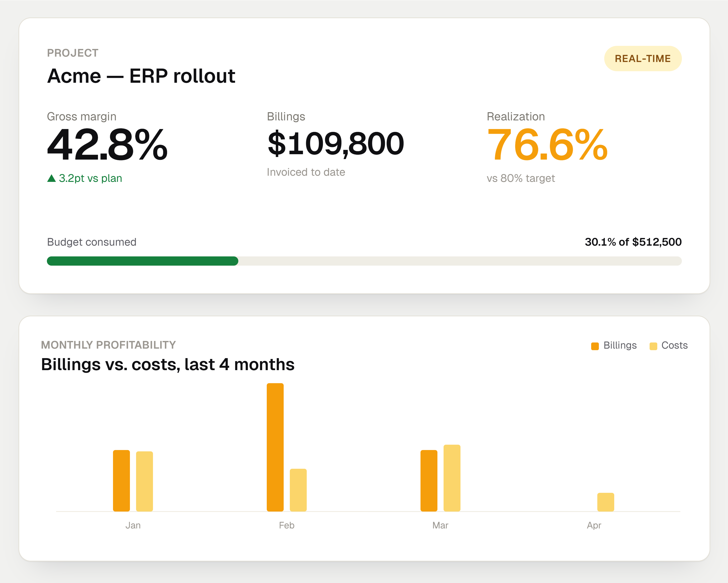
Task: Click the 3.2pt vs plan text
Action: [90, 178]
